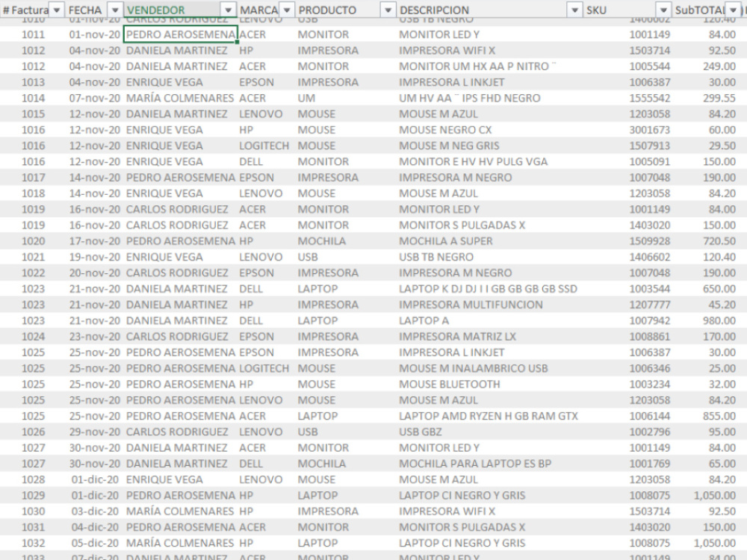Open the SKU column filter dropdown

[x=663, y=10]
